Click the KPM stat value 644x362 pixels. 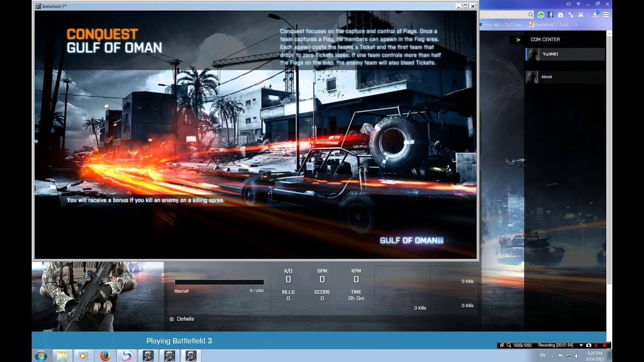[356, 279]
